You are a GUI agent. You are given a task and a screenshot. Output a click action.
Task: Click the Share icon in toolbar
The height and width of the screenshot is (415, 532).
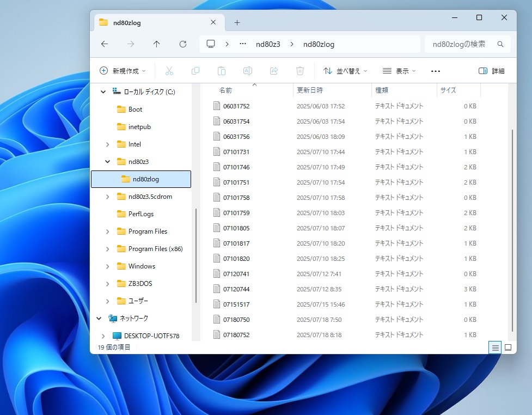(x=274, y=71)
